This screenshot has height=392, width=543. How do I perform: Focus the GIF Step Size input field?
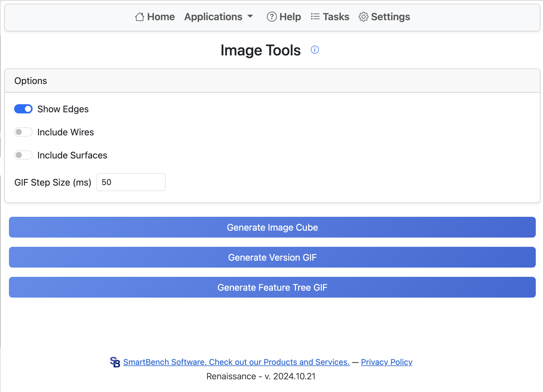click(x=131, y=182)
